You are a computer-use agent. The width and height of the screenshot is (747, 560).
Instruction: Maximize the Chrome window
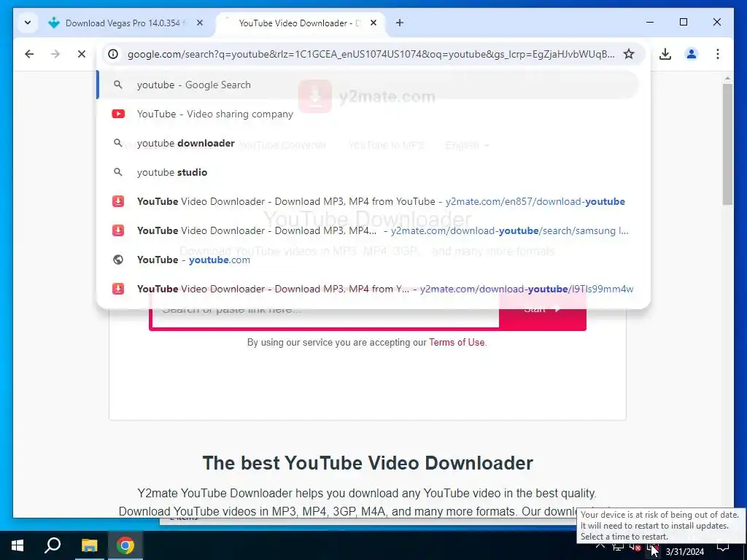point(683,22)
